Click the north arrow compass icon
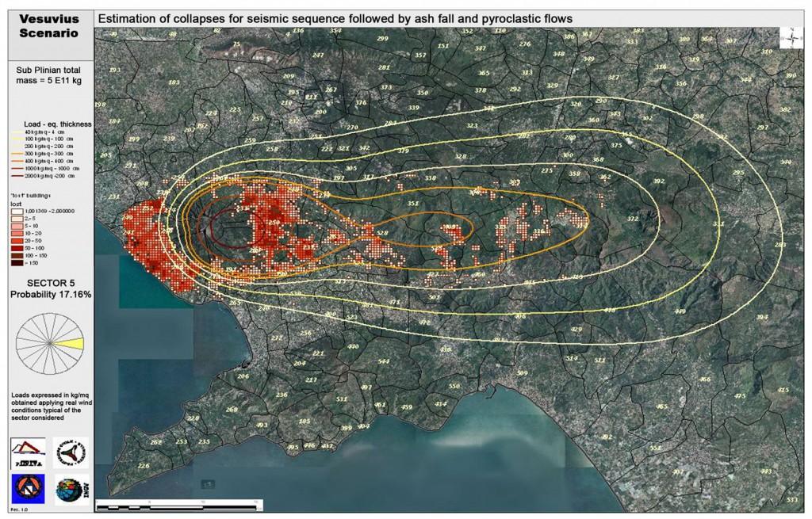 791,38
